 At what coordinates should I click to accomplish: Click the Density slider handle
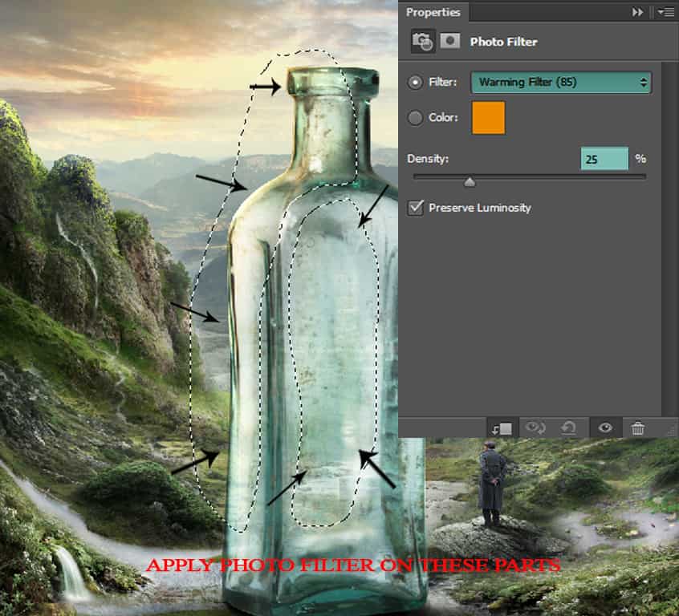(x=470, y=182)
